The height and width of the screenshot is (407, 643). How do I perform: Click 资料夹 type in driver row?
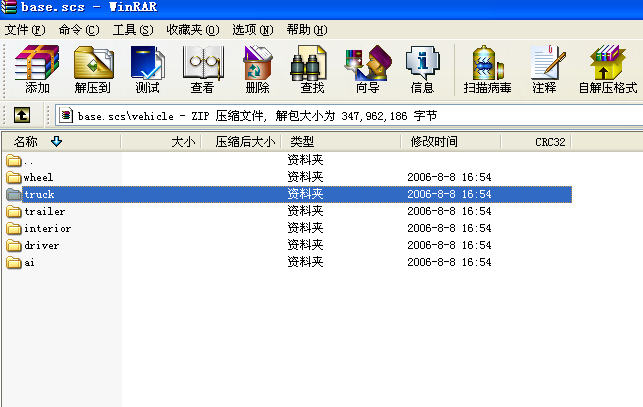[305, 245]
